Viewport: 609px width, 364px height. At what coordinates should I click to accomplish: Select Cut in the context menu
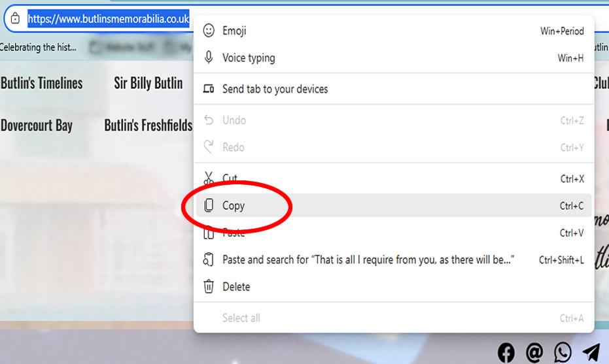tap(230, 178)
